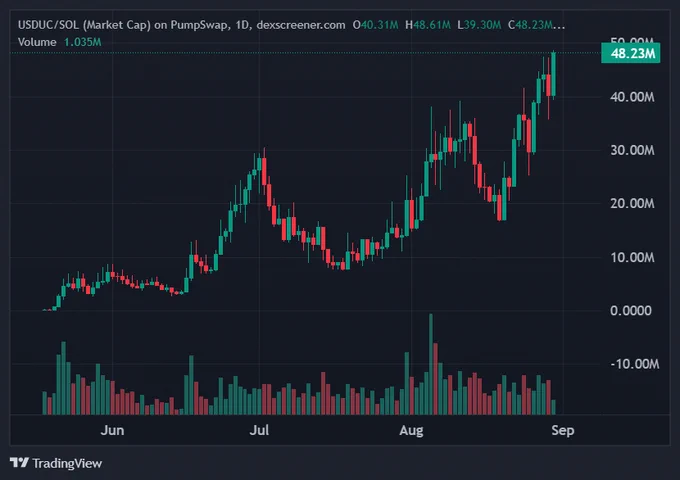Screen dimensions: 680x480
Task: Click the USDUC/SOL chart title text
Action: [182, 25]
